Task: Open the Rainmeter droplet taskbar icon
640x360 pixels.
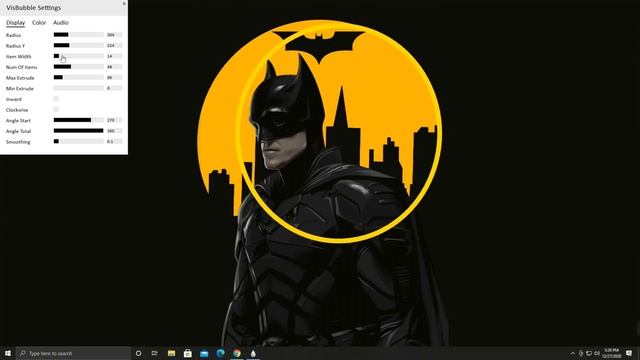Action: pyautogui.click(x=253, y=353)
